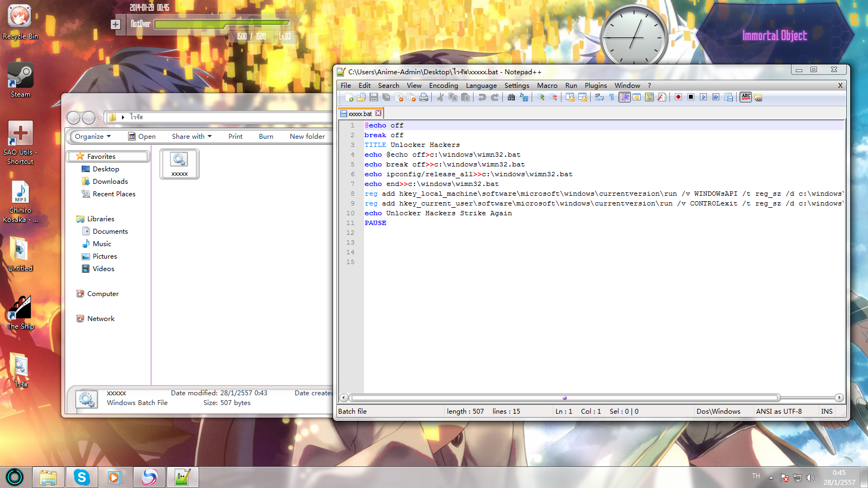Open the Notepad++ taskbar button
The image size is (868, 488).
click(x=183, y=477)
